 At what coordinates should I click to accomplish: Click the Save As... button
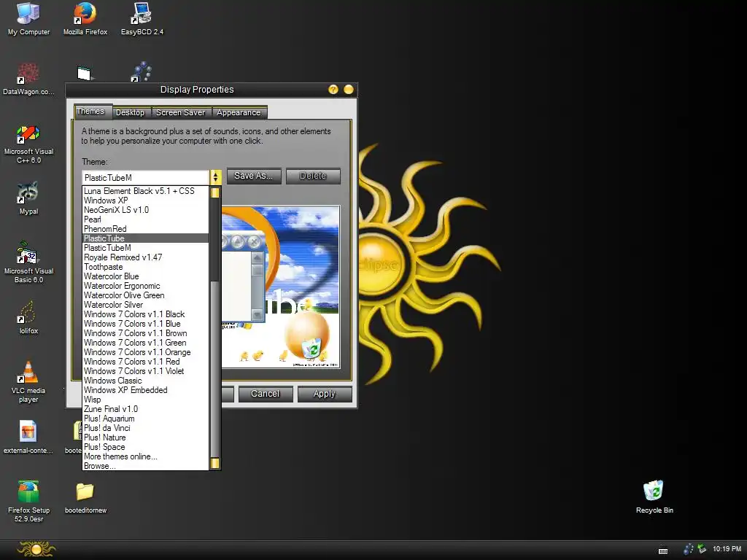[253, 176]
